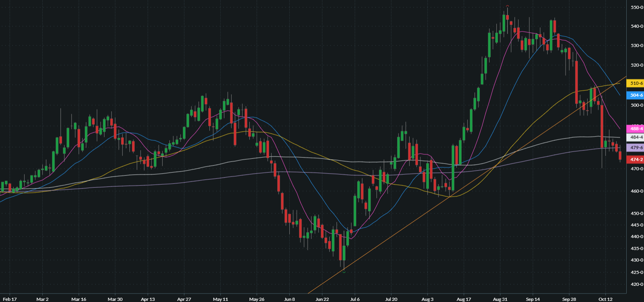
Task: Click the Mar 30 date label
Action: coord(115,299)
